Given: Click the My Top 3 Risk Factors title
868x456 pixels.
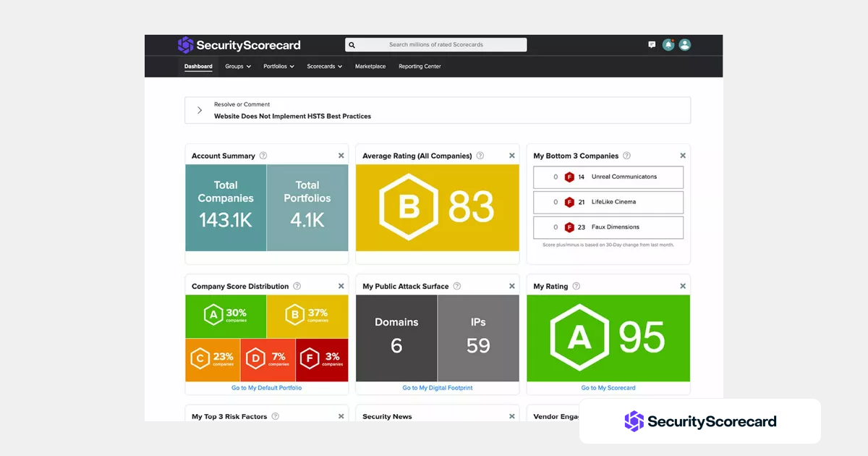Looking at the screenshot, I should pos(229,416).
